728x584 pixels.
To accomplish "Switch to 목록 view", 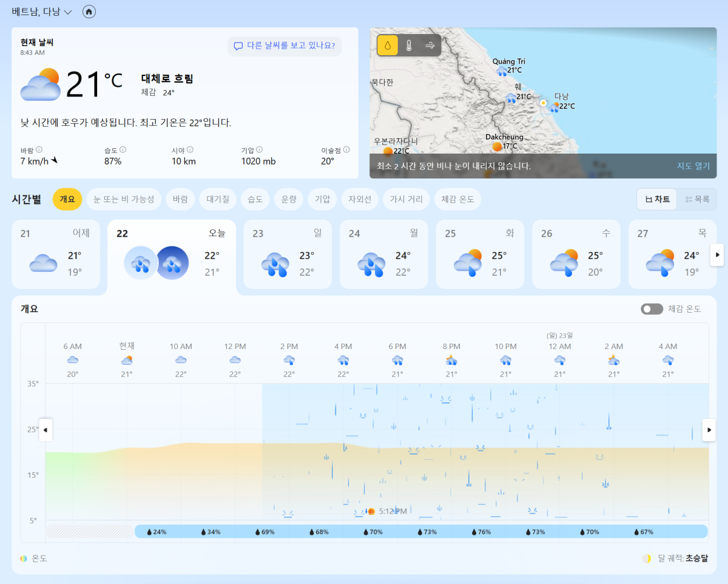I will pyautogui.click(x=697, y=199).
